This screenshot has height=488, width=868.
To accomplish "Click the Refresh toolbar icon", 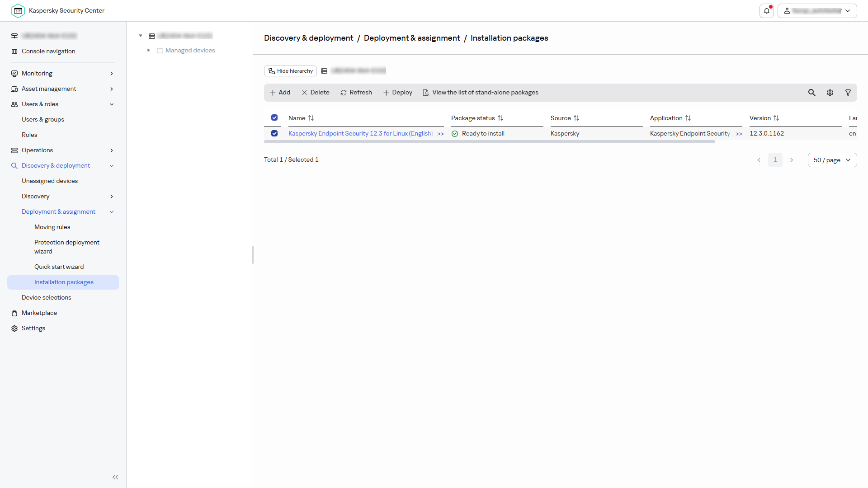I will (344, 93).
